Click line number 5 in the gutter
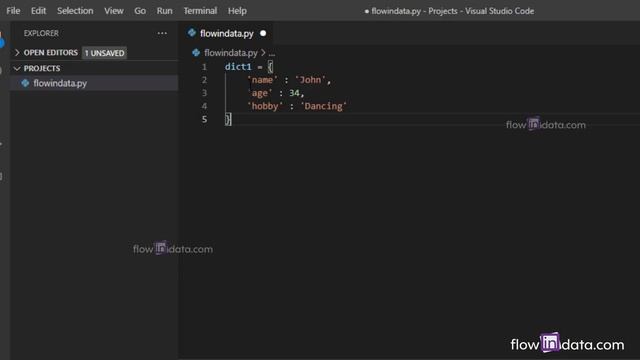 point(204,119)
